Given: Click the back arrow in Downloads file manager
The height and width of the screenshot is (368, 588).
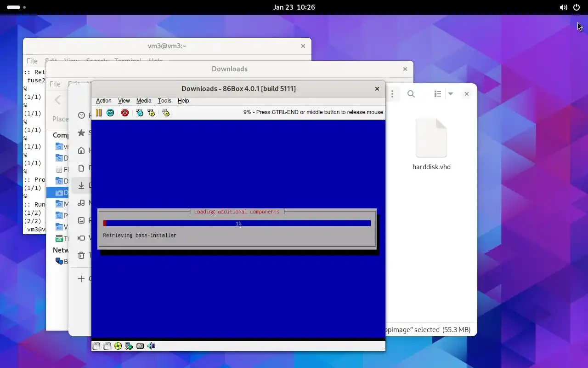Looking at the screenshot, I should pyautogui.click(x=58, y=100).
